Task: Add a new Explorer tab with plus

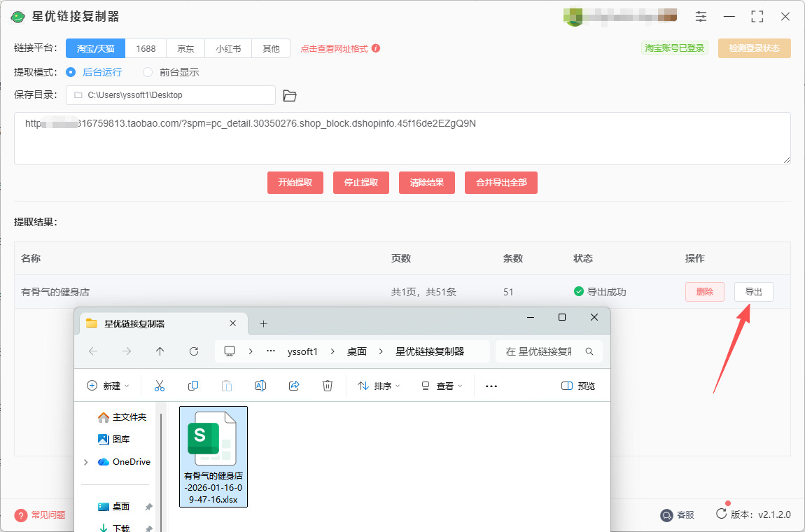Action: 263,323
